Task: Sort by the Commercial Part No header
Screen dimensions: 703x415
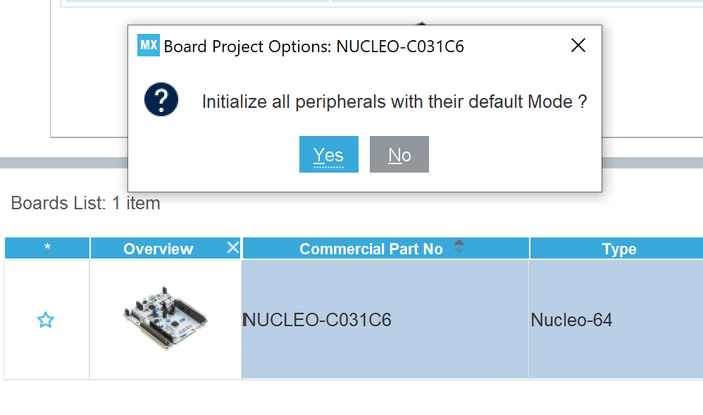Action: coord(371,249)
